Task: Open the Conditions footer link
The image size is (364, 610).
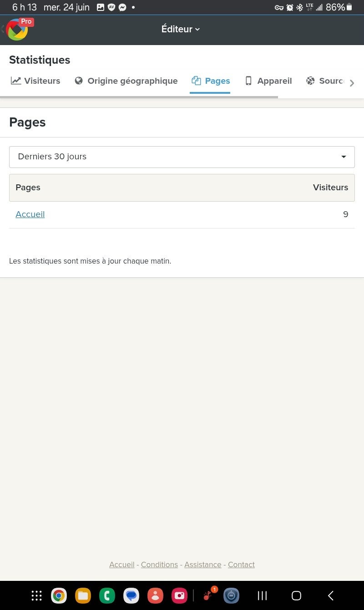Action: click(x=159, y=564)
